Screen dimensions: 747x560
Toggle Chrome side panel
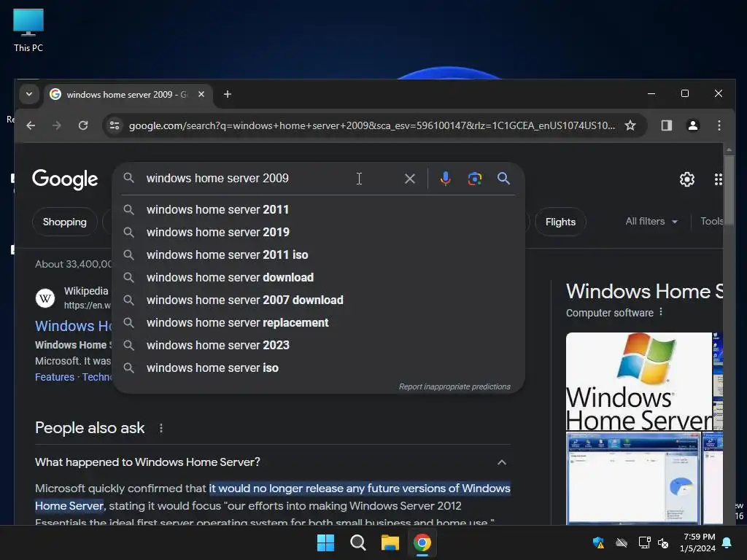(667, 125)
